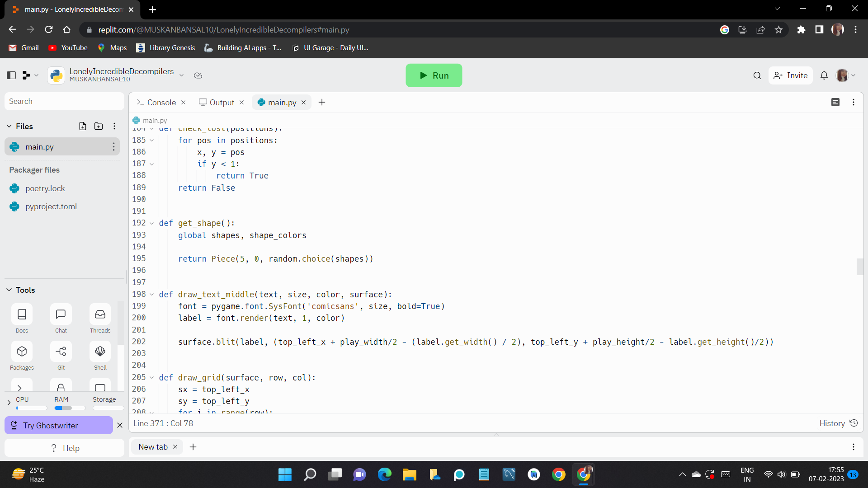Fold code at line 192
The image size is (868, 488).
(x=152, y=223)
